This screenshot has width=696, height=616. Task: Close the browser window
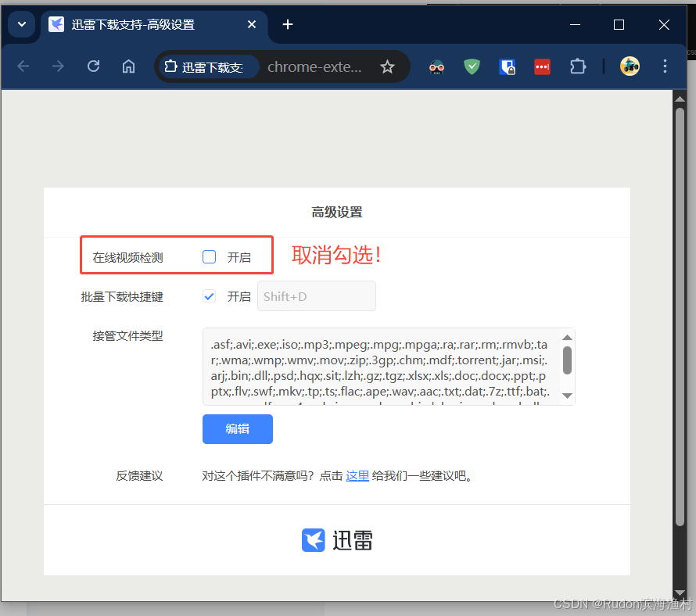[x=664, y=24]
